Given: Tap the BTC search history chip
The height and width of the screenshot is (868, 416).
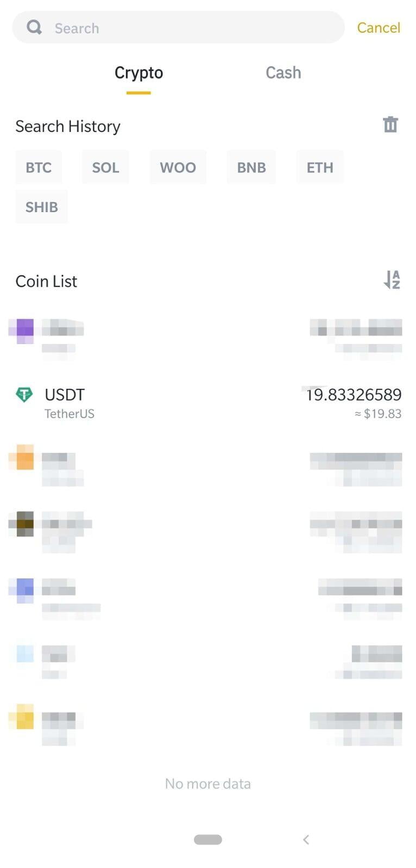Looking at the screenshot, I should (x=39, y=167).
